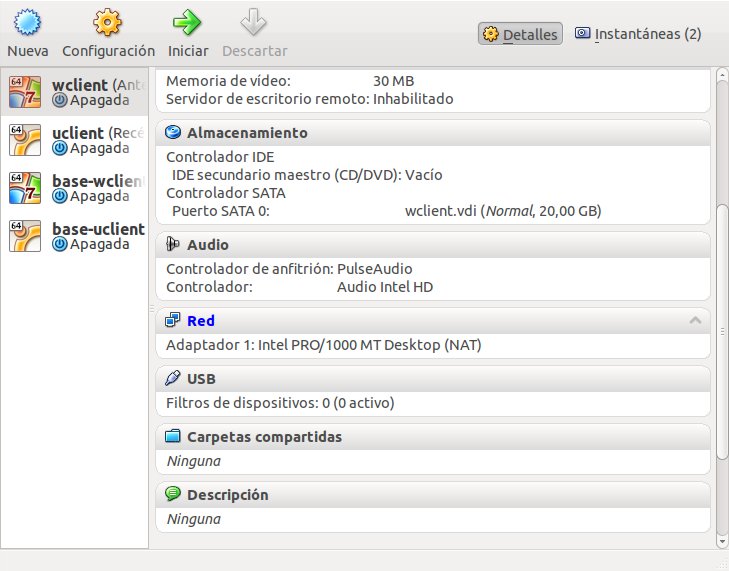Click 'Ninguna' under Carpetas compartidas
729x571 pixels.
pyautogui.click(x=193, y=461)
